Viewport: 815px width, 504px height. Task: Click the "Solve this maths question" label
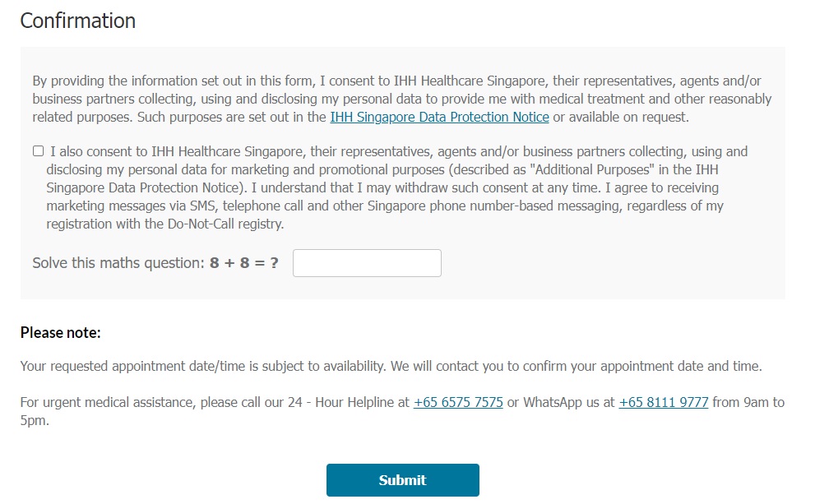click(x=117, y=263)
